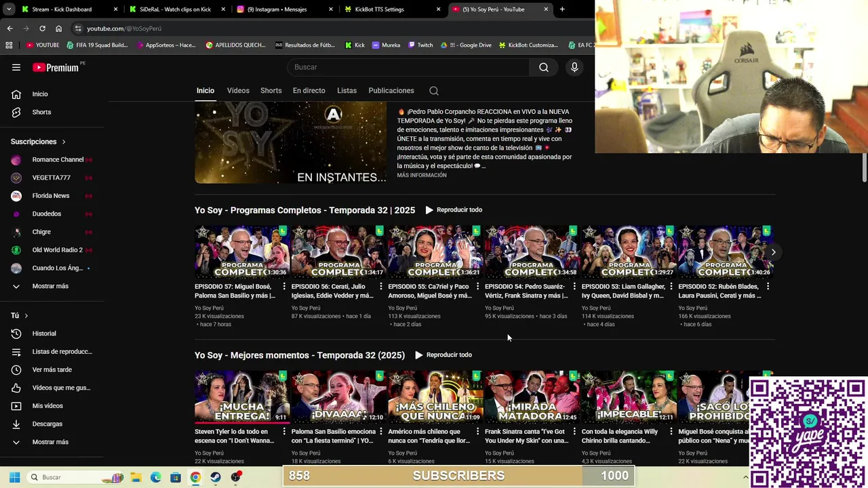
Task: Open the Tú section chevron
Action: point(26,316)
